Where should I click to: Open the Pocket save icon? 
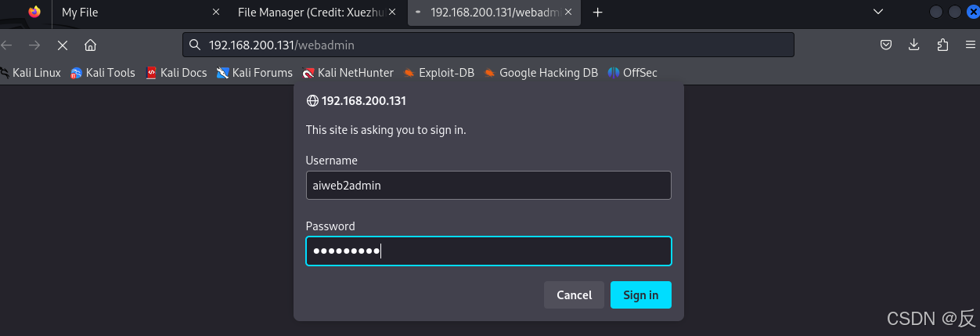(x=886, y=45)
